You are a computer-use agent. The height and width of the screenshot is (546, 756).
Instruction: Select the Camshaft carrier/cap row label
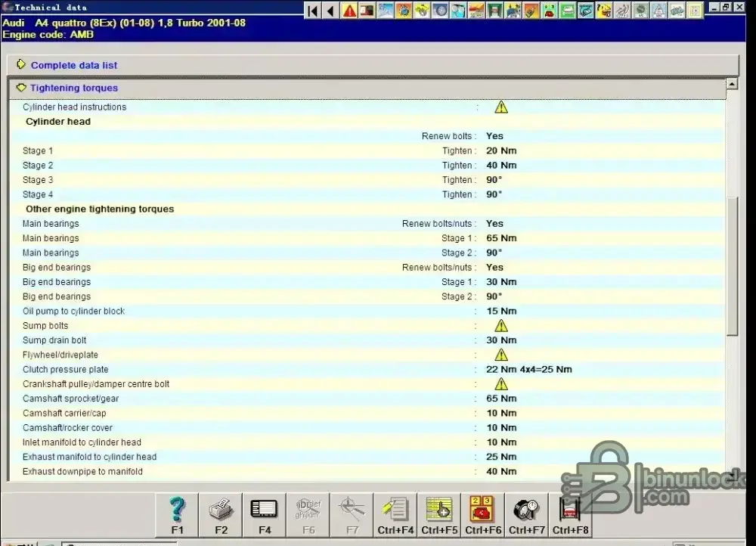click(64, 414)
